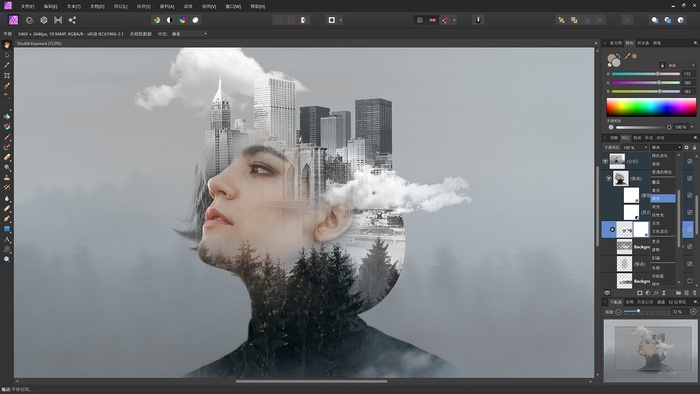Switch to the Photo persona icon
The width and height of the screenshot is (700, 394).
(x=13, y=20)
